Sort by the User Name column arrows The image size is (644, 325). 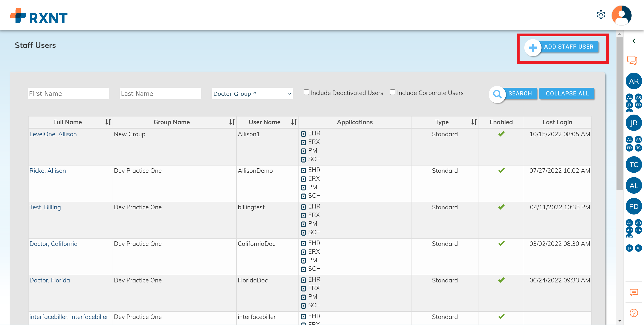click(294, 122)
